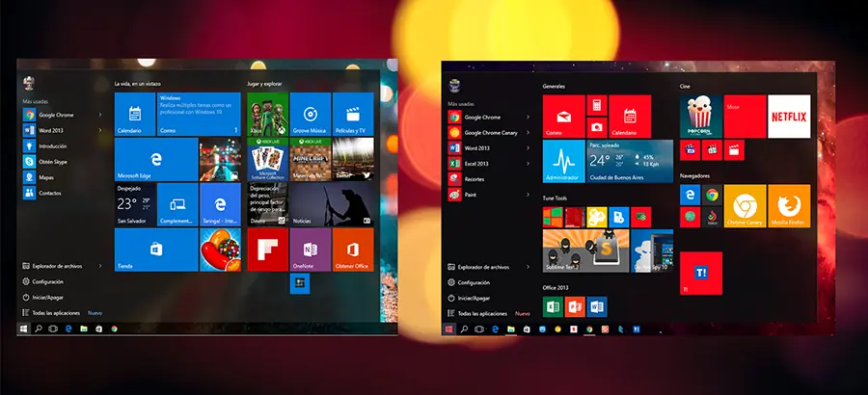The width and height of the screenshot is (868, 395).
Task: Open the red T! tile
Action: (701, 274)
